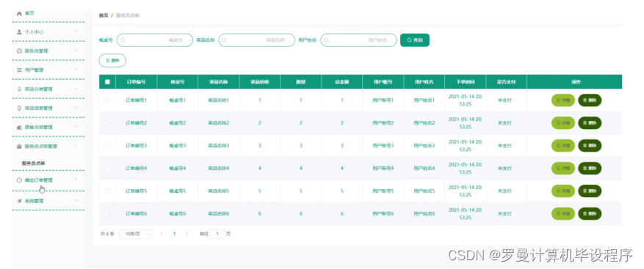The width and height of the screenshot is (644, 269).
Task: Expand 系统管理 using its chevron
Action: click(x=76, y=201)
